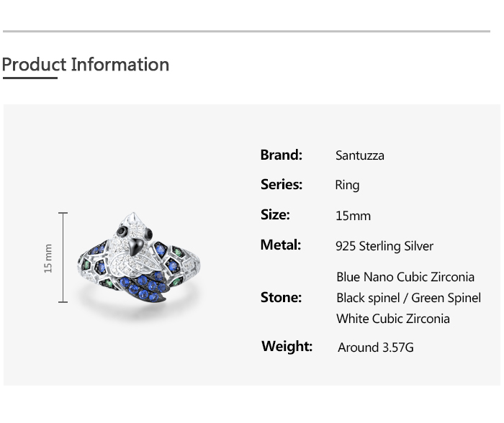Click the 925 Sterling Silver text

384,246
